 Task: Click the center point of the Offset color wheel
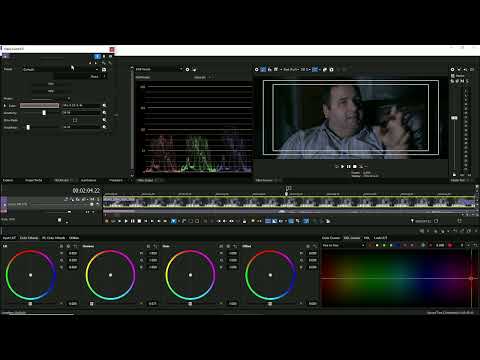point(270,275)
